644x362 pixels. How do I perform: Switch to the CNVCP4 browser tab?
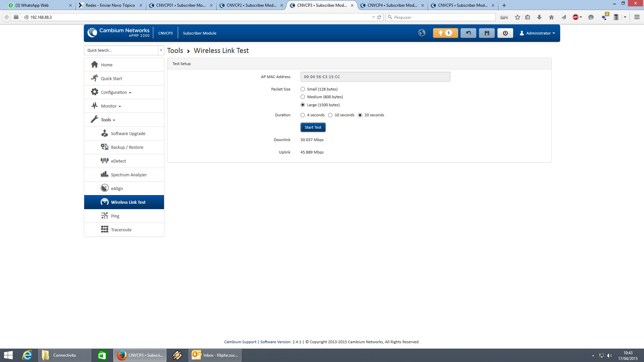point(392,5)
